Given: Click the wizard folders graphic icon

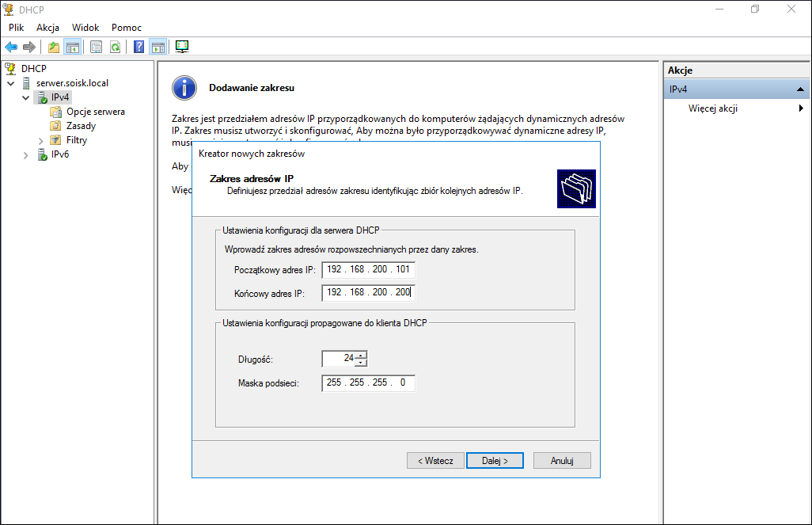Looking at the screenshot, I should (x=576, y=188).
